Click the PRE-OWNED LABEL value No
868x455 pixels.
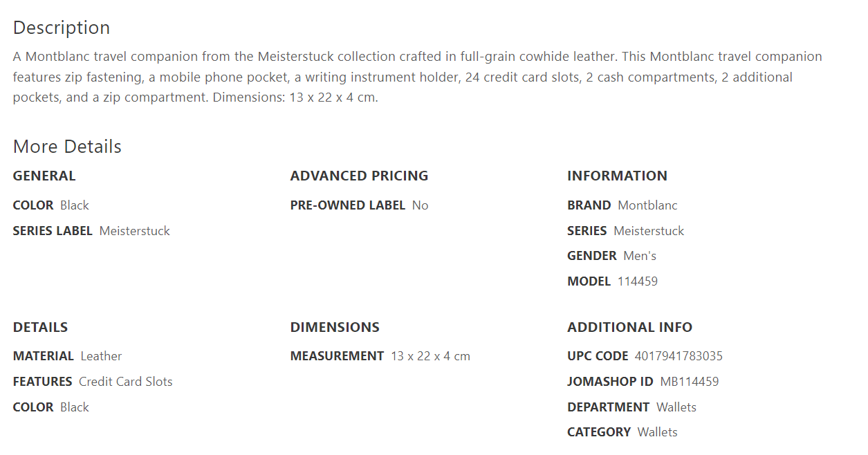point(421,205)
